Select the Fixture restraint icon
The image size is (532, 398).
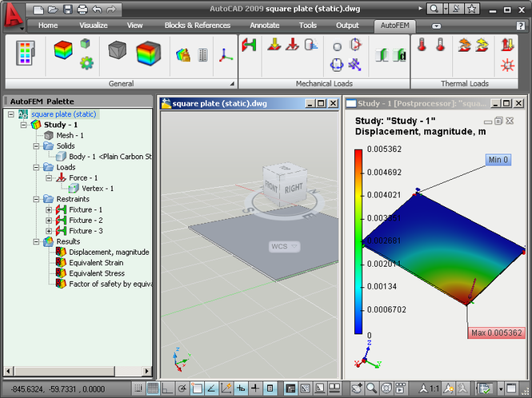(249, 45)
